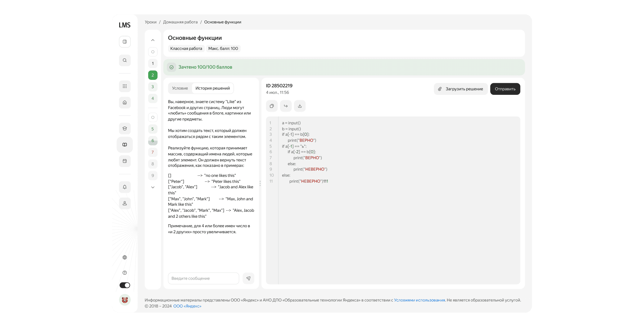Download the solution with the download icon
Image resolution: width=644 pixels, height=327 pixels.
point(300,106)
